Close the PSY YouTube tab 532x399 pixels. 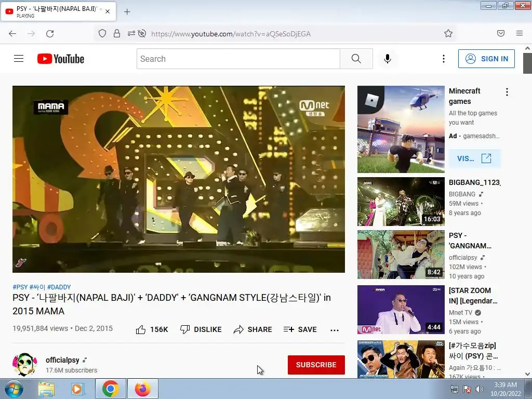point(108,11)
